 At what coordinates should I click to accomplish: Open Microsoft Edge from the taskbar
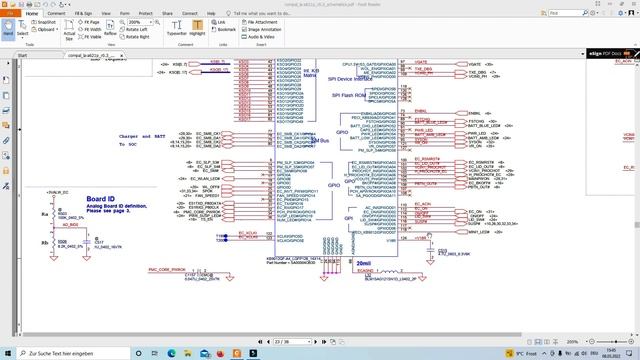pyautogui.click(x=171, y=353)
